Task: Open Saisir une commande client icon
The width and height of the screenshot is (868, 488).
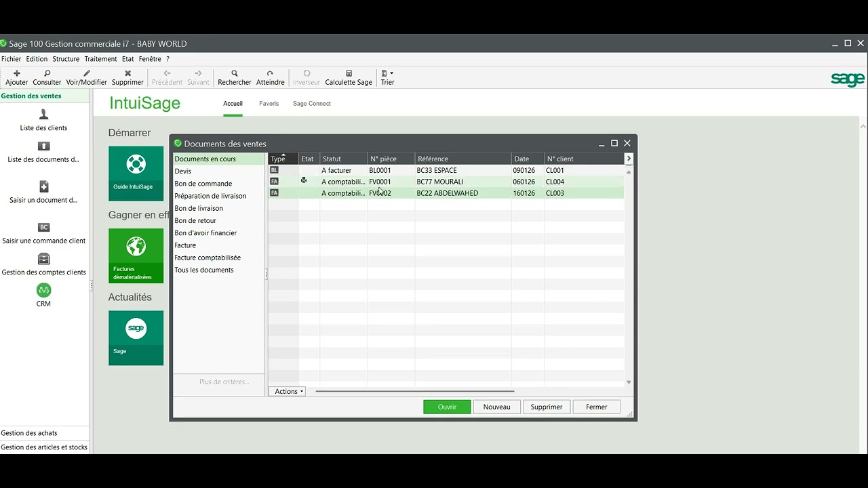Action: point(43,227)
